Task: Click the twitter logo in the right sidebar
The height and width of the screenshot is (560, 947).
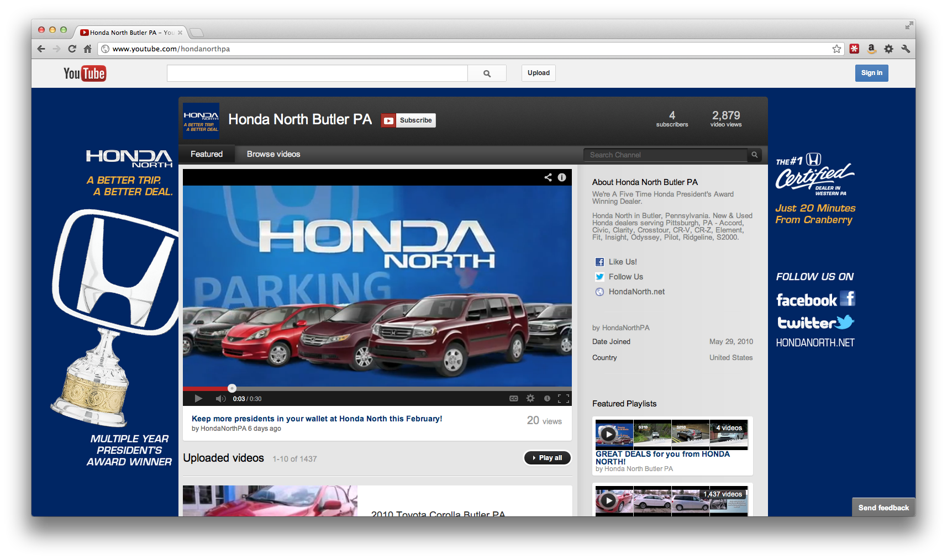Action: [x=816, y=322]
